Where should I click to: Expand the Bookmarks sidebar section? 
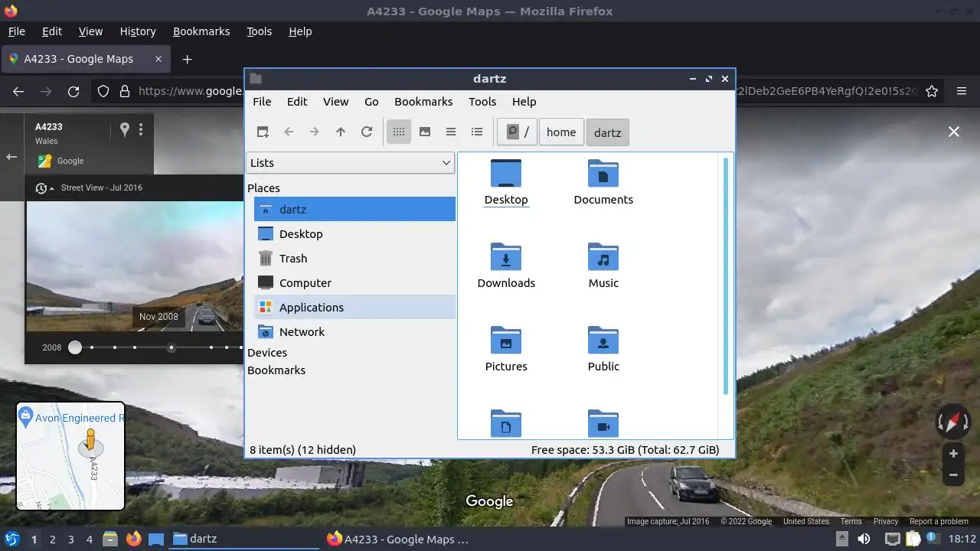276,370
